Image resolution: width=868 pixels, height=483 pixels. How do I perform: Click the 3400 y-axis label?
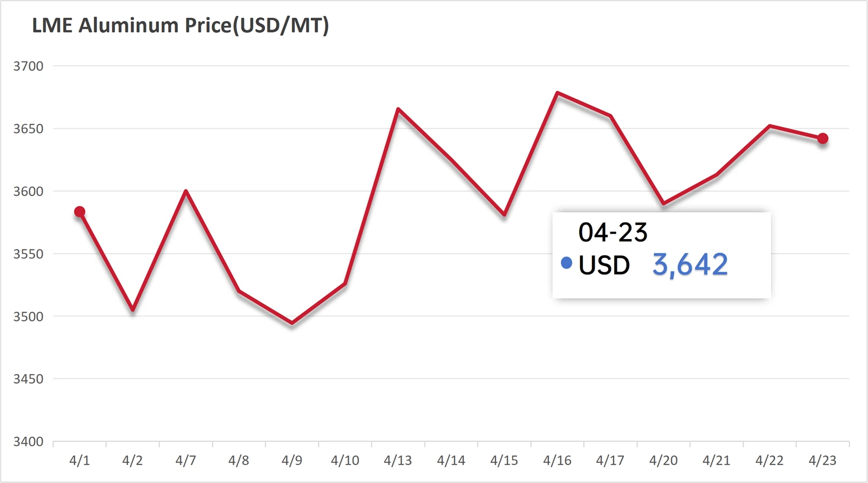pyautogui.click(x=28, y=442)
